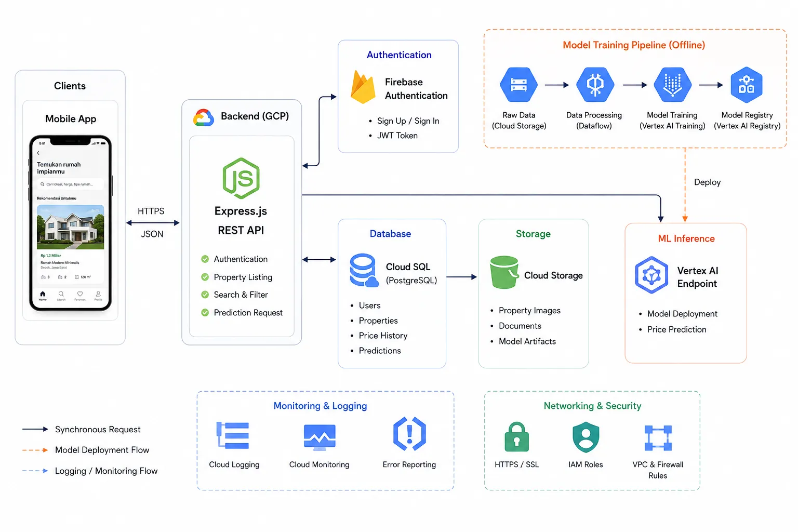798x532 pixels.
Task: Click the Raw Data storage hexagon icon
Action: [x=518, y=85]
